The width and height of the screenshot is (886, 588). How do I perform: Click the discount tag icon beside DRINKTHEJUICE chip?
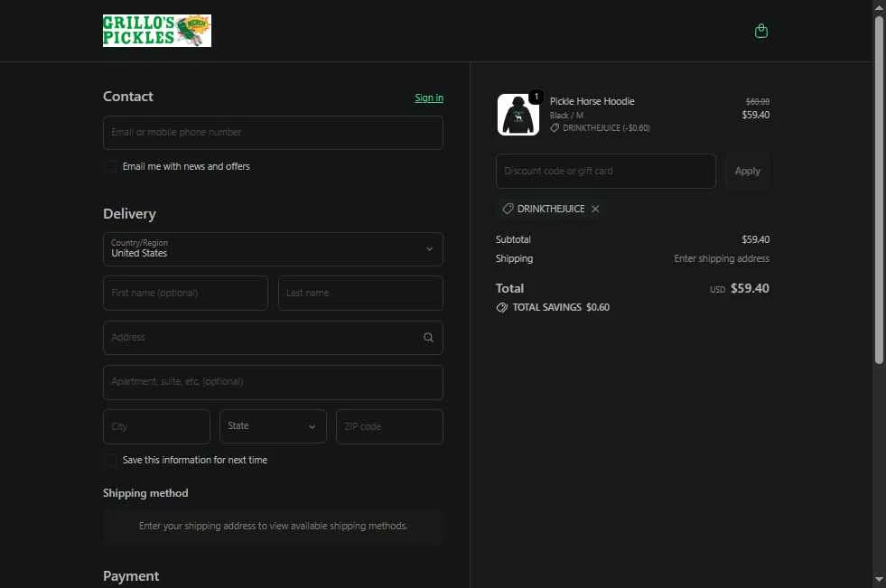pyautogui.click(x=508, y=209)
